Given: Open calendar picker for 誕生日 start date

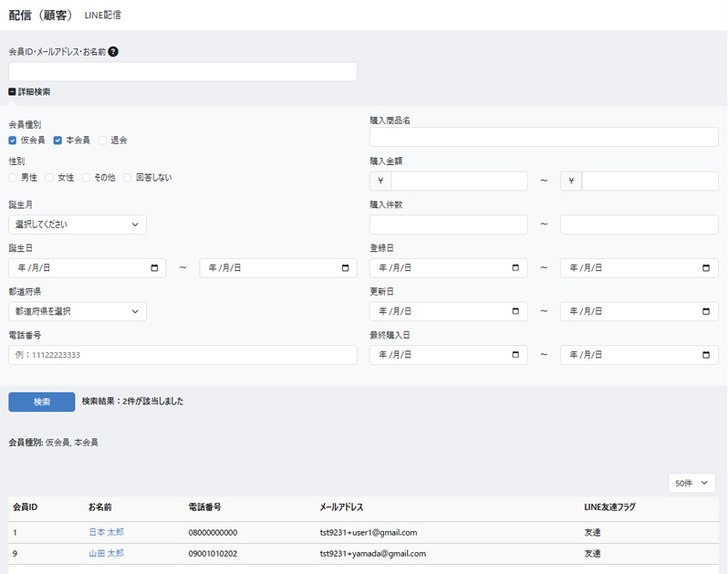Looking at the screenshot, I should (154, 268).
